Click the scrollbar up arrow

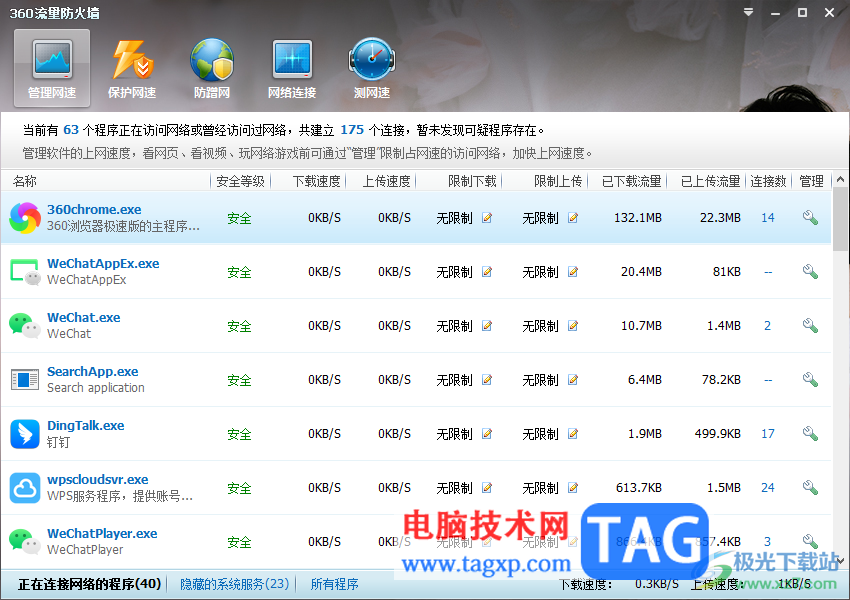click(x=840, y=179)
